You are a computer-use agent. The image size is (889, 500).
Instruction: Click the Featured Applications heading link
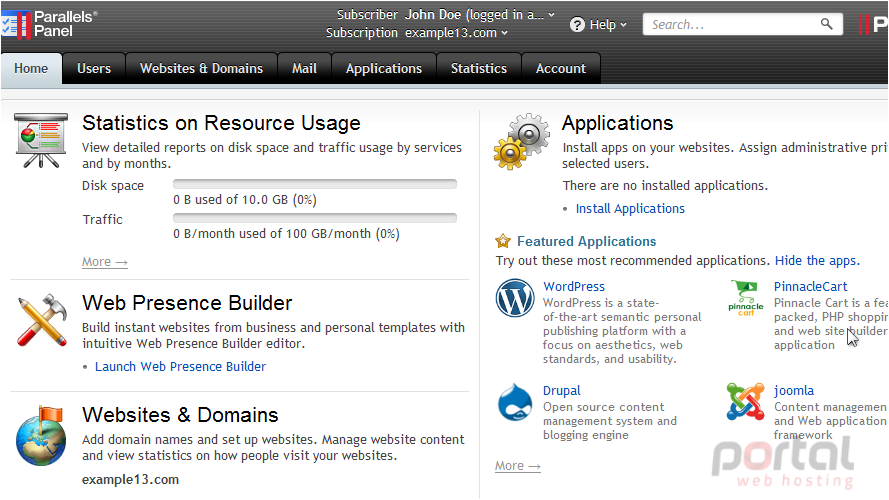point(586,241)
